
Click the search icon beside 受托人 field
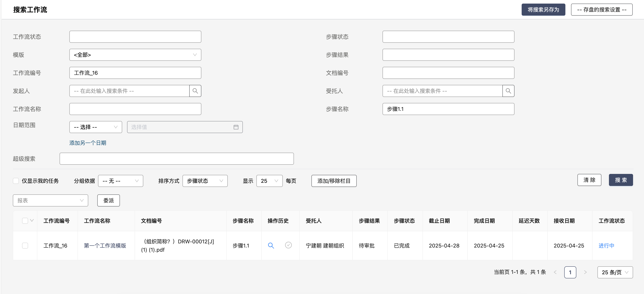(508, 91)
